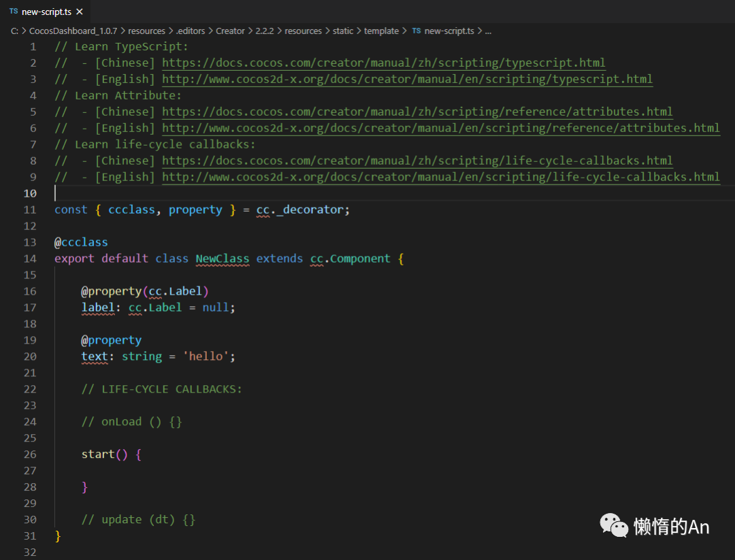The width and height of the screenshot is (735, 560).
Task: Click the new-script.ts file name in the breadcrumb
Action: [448, 31]
